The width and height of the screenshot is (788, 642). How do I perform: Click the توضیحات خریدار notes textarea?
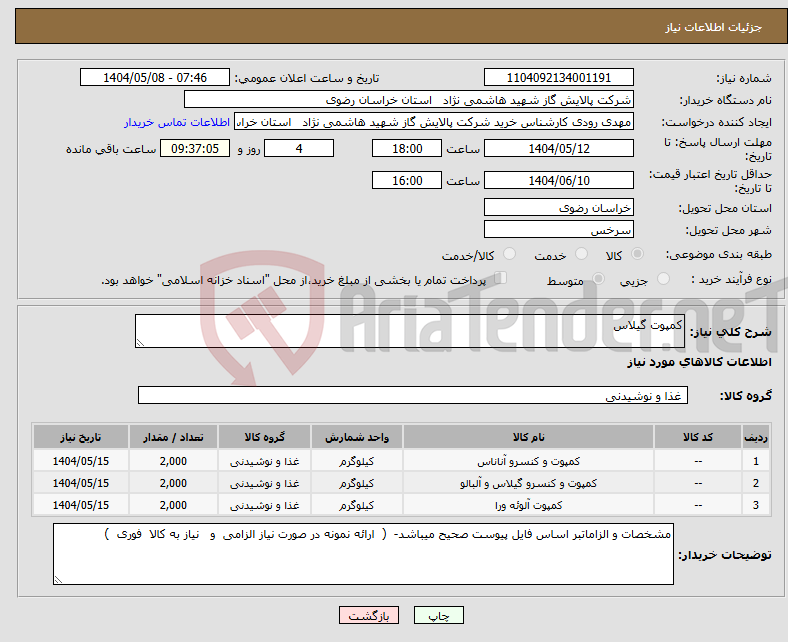click(x=363, y=554)
